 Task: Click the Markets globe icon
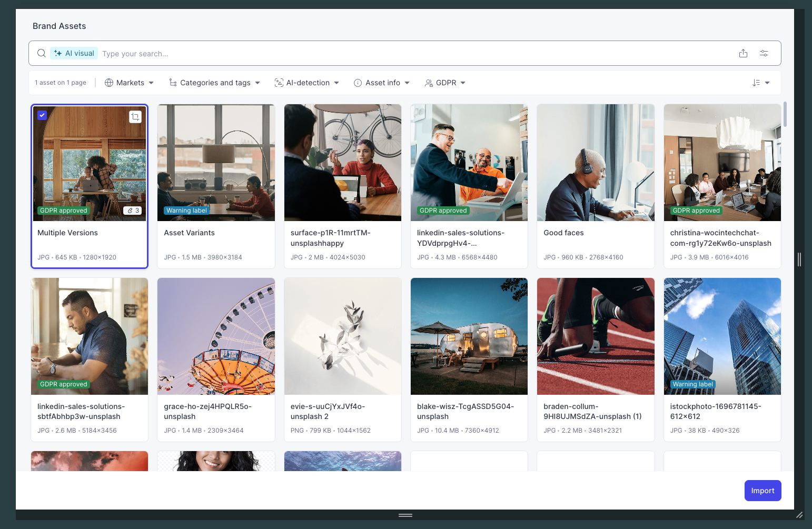coord(109,83)
